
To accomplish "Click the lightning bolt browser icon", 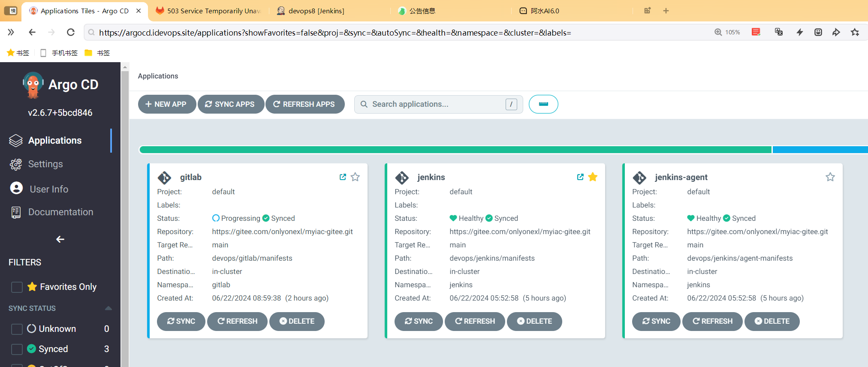I will pos(800,32).
